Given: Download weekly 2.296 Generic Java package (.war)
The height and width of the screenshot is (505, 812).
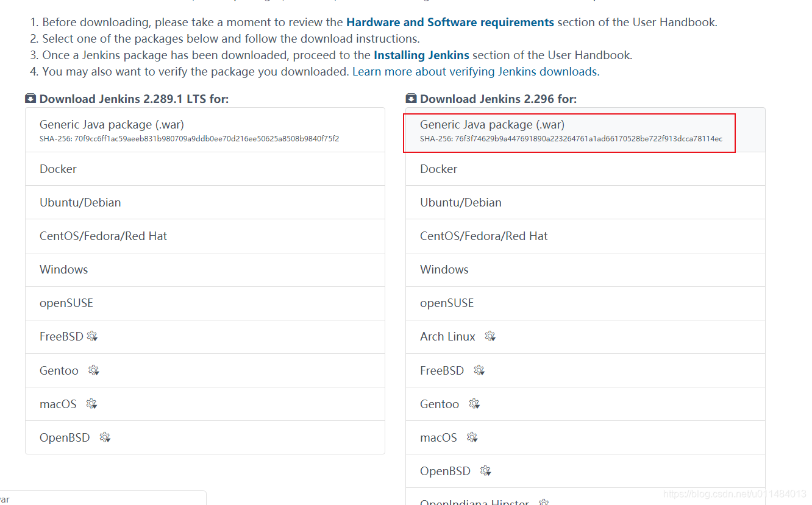Looking at the screenshot, I should [x=585, y=130].
